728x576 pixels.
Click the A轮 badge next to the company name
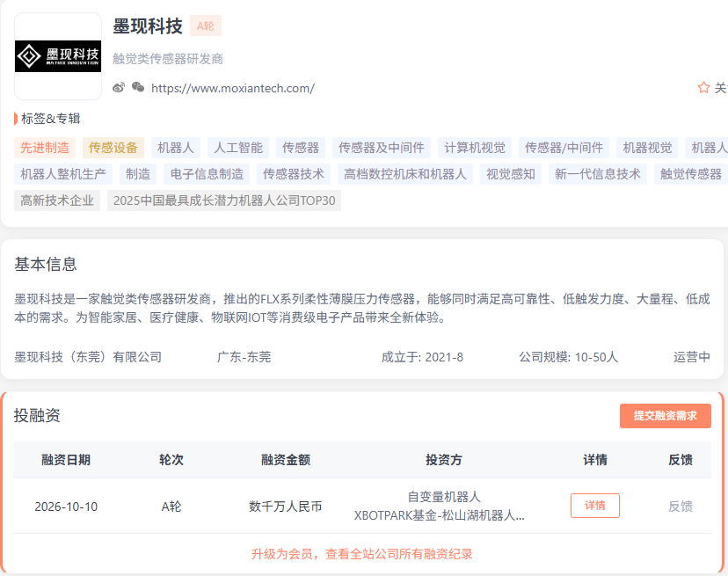206,26
